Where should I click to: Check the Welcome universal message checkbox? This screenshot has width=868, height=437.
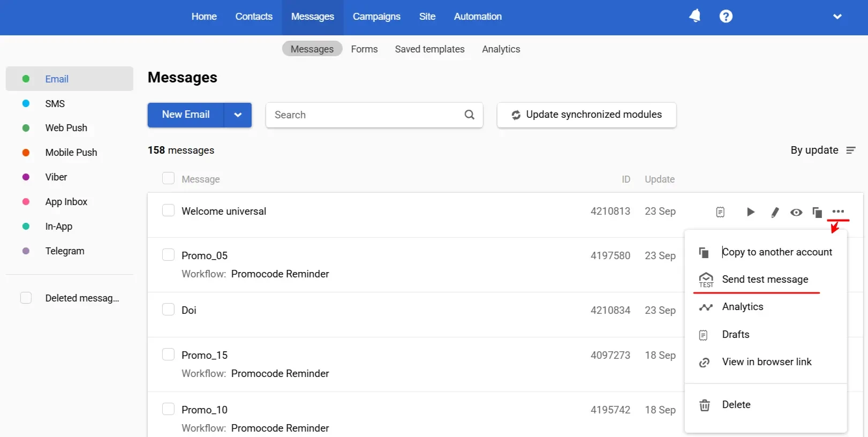pos(168,210)
